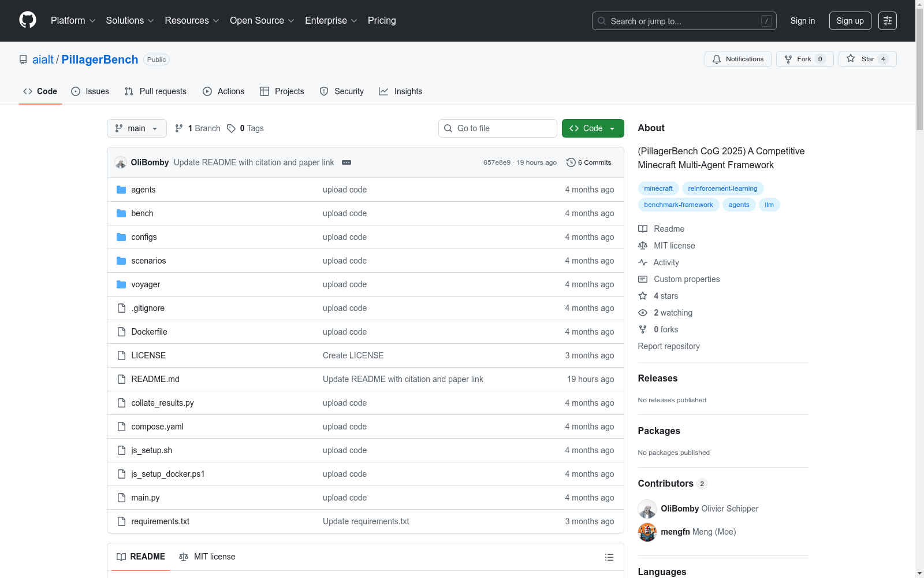Open the README.md file
Screen dimensions: 924x578
point(155,379)
